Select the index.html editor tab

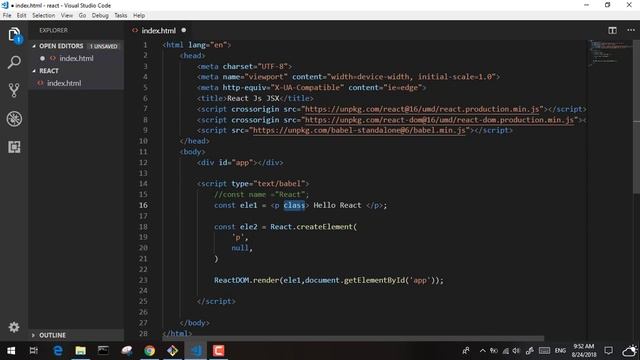tap(158, 31)
